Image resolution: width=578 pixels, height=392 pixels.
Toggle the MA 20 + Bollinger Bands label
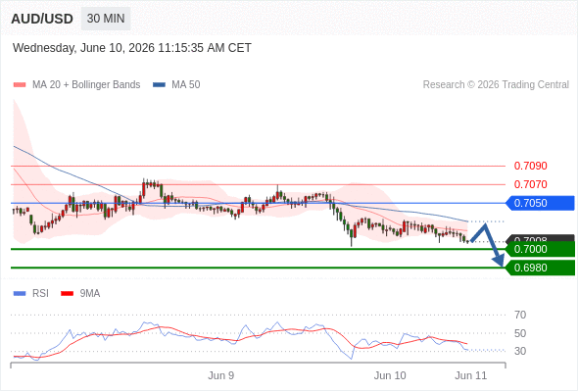coord(86,85)
